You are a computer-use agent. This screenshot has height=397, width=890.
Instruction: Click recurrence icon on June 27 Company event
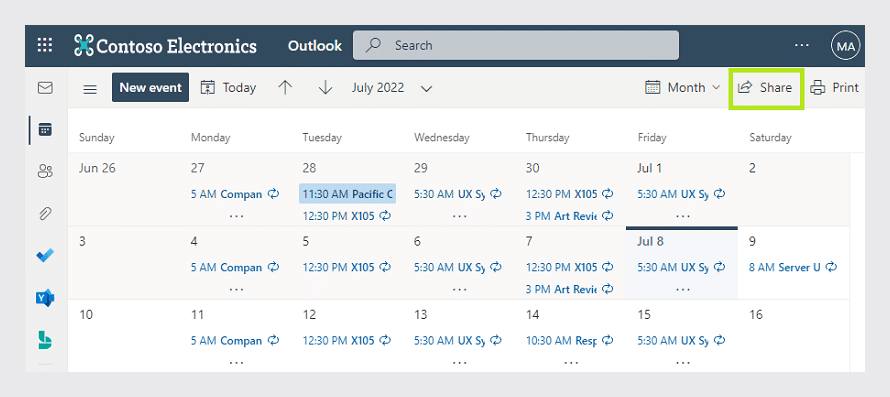tap(273, 194)
